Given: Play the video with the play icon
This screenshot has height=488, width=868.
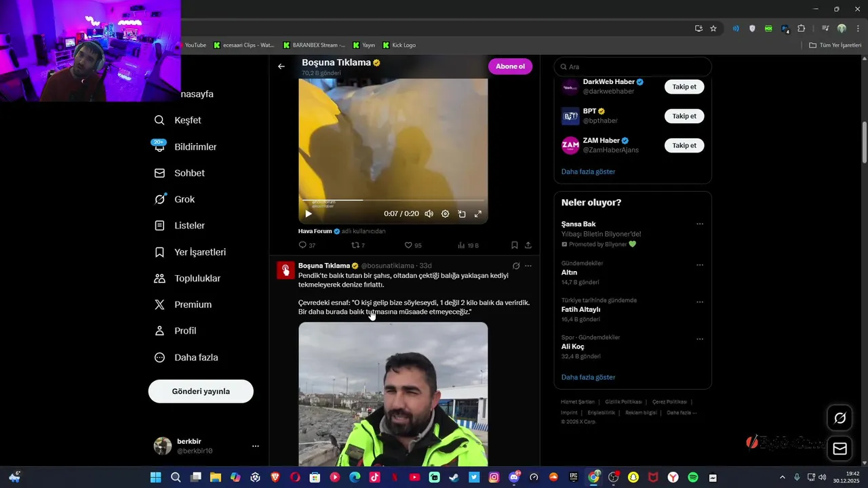Looking at the screenshot, I should [x=309, y=213].
